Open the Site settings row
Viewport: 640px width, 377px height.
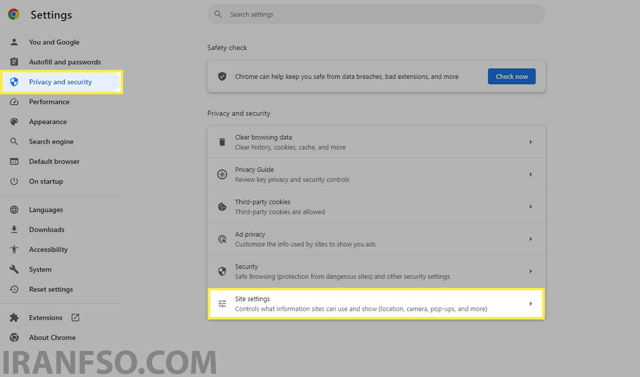[376, 304]
